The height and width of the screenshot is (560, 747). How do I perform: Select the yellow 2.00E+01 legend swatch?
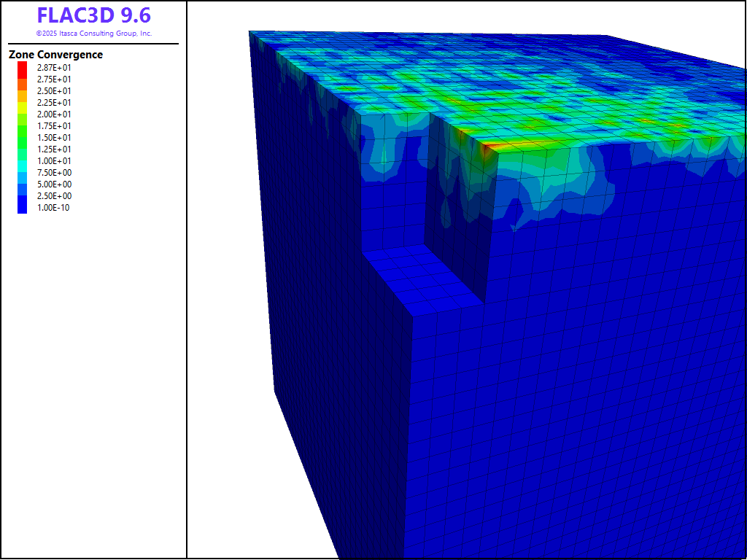pos(22,114)
